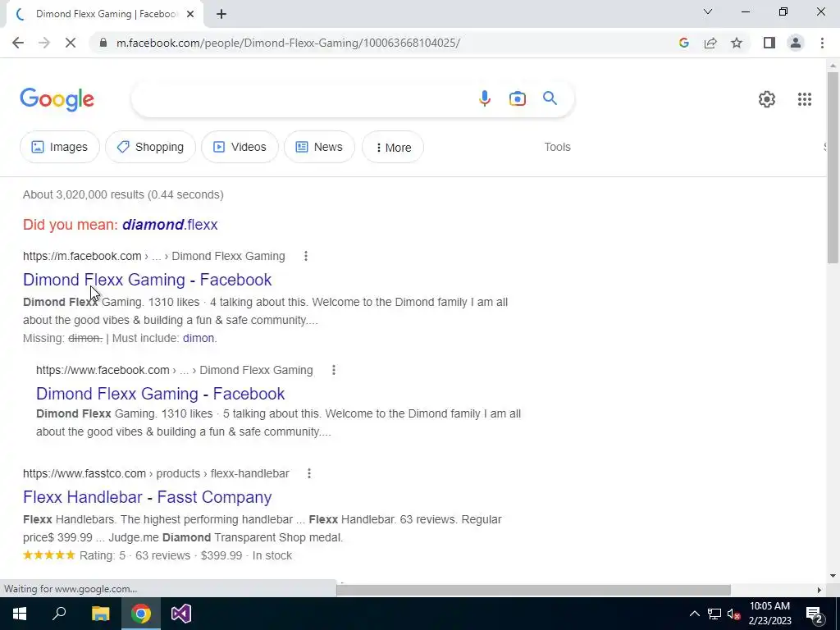Open the Chrome profile avatar
Image resolution: width=840 pixels, height=630 pixels.
pos(796,43)
